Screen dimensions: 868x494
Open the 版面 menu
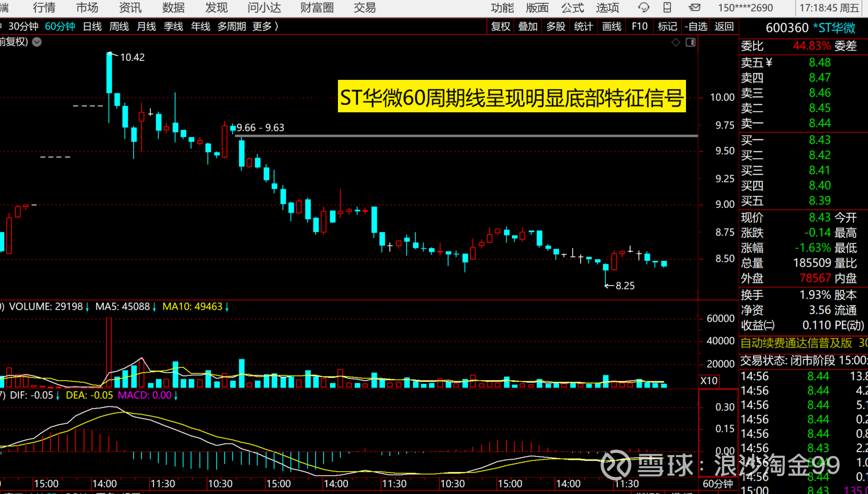click(538, 7)
